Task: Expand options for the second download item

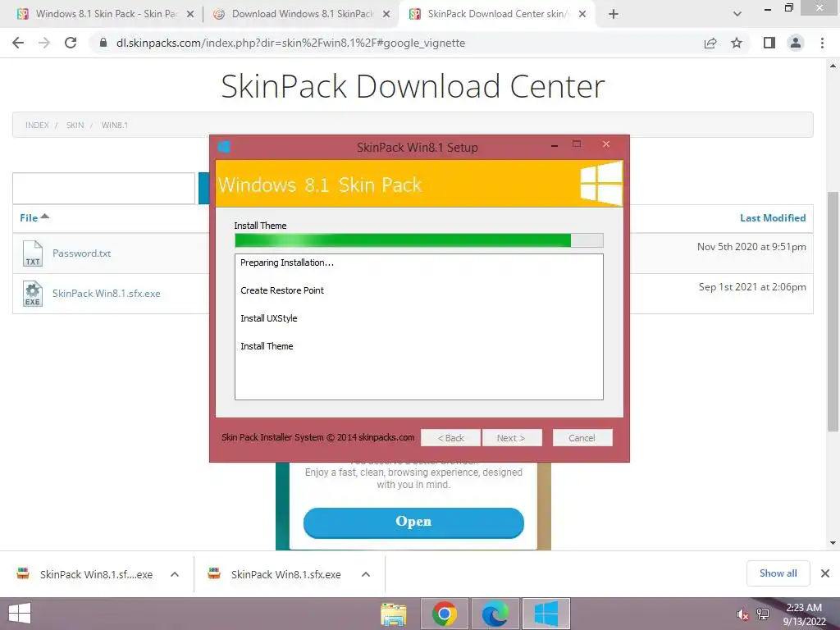Action: pos(366,574)
